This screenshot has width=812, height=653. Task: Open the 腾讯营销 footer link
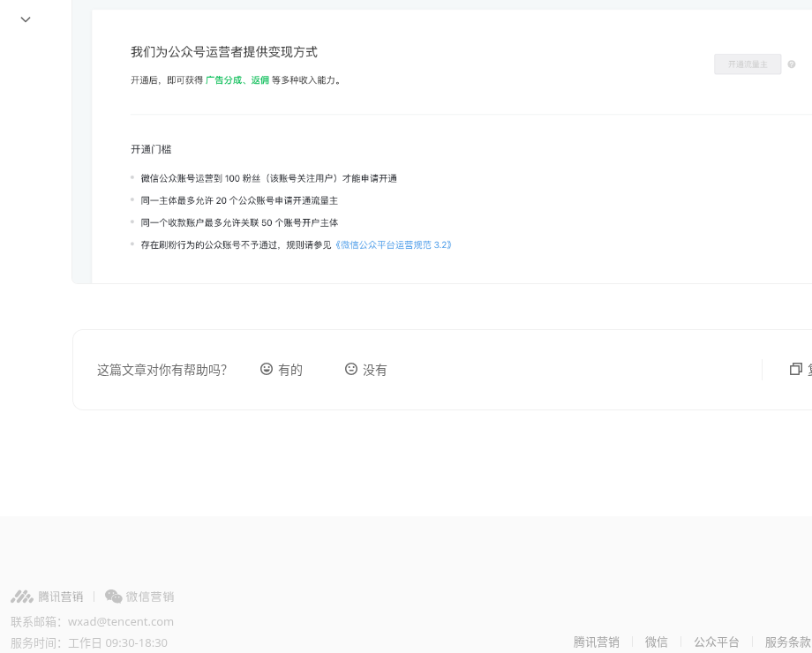point(596,642)
